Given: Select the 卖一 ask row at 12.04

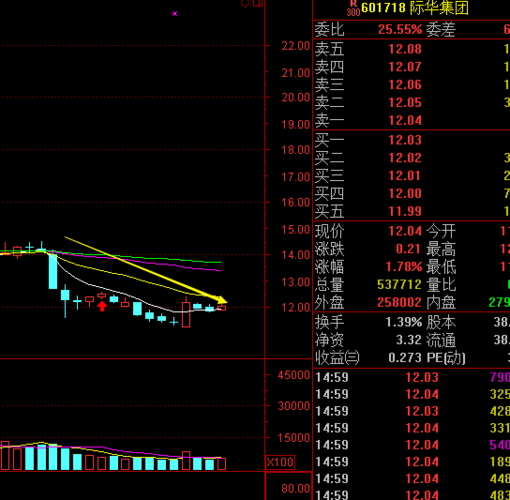Looking at the screenshot, I should pos(412,120).
